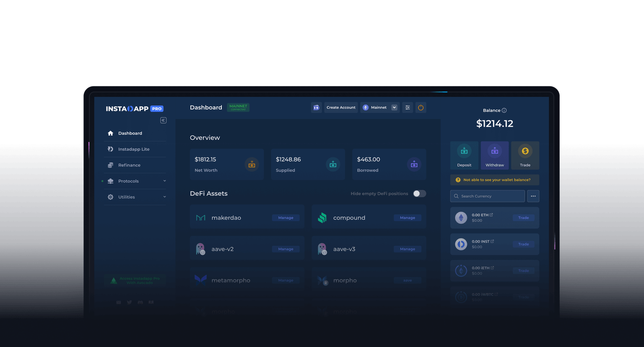Click Access Instadapp Pro With Avocado banner
Screen dimensions: 644x347
(x=135, y=281)
